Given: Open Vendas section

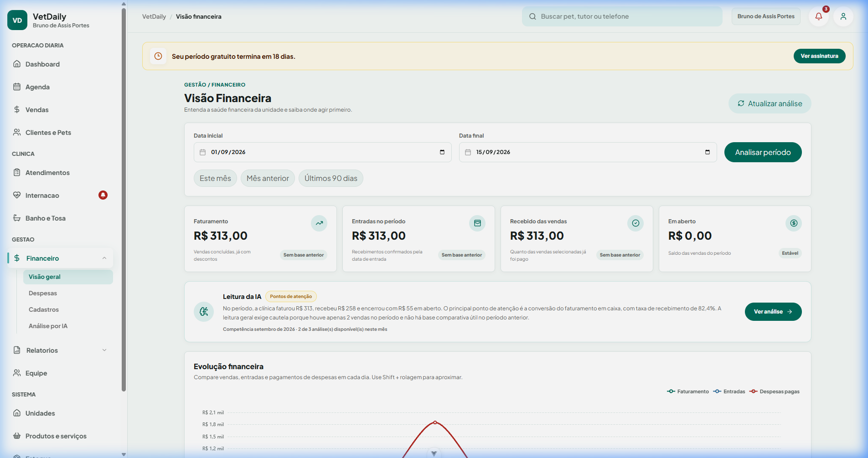Looking at the screenshot, I should tap(60, 110).
